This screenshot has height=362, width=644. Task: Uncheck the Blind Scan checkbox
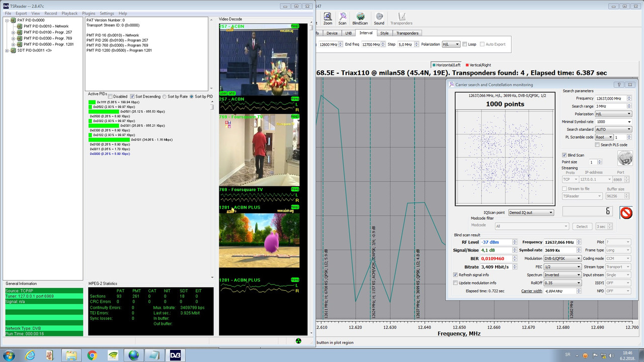pyautogui.click(x=565, y=155)
